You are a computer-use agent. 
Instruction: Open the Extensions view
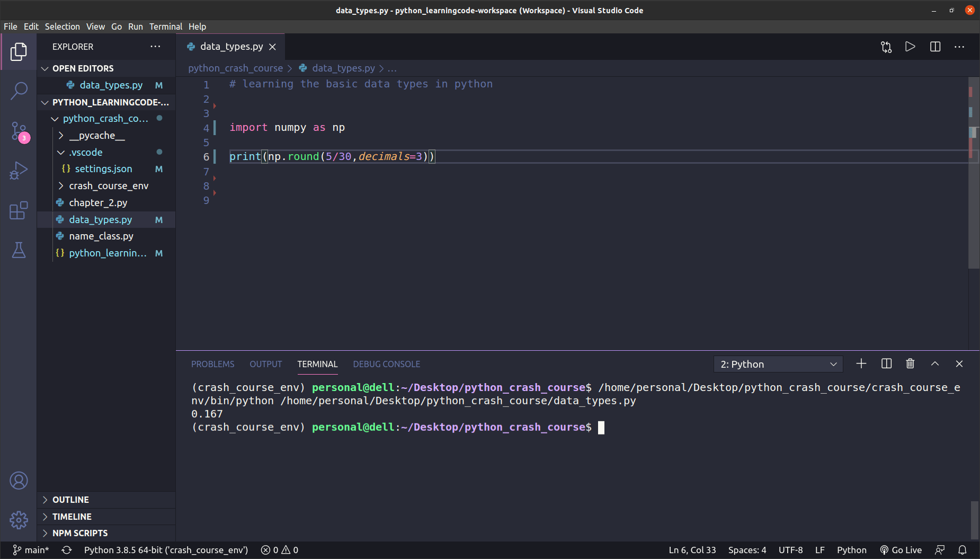(x=19, y=210)
